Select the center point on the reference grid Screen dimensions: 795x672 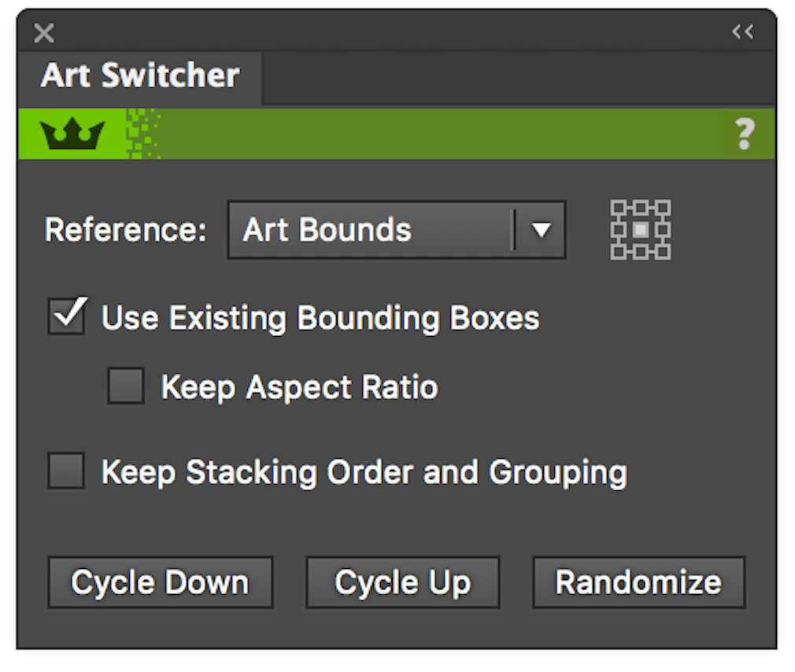pos(639,229)
